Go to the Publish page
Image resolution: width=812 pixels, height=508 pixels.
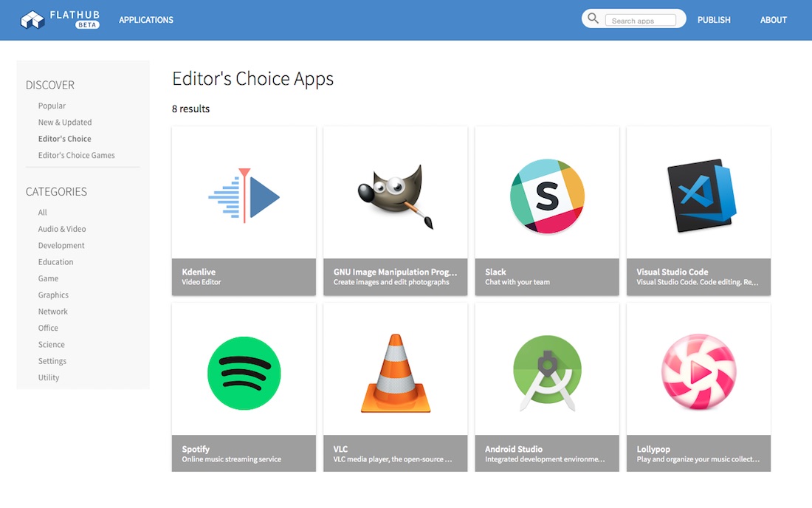point(714,20)
